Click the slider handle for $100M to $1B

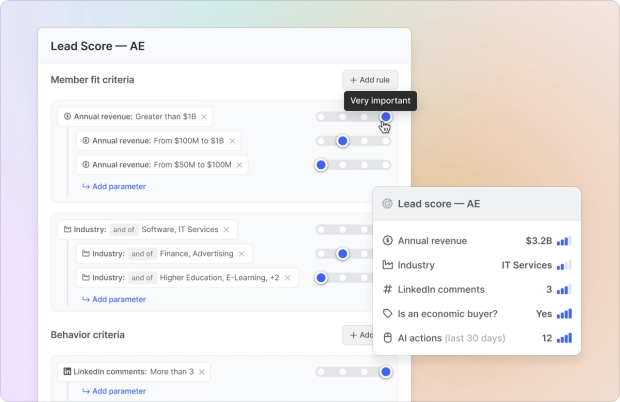[x=343, y=141]
